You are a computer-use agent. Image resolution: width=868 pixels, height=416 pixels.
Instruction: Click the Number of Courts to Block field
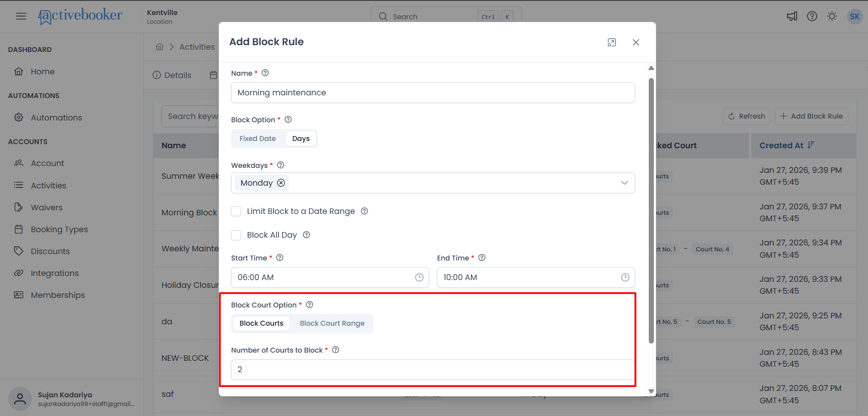pyautogui.click(x=433, y=369)
